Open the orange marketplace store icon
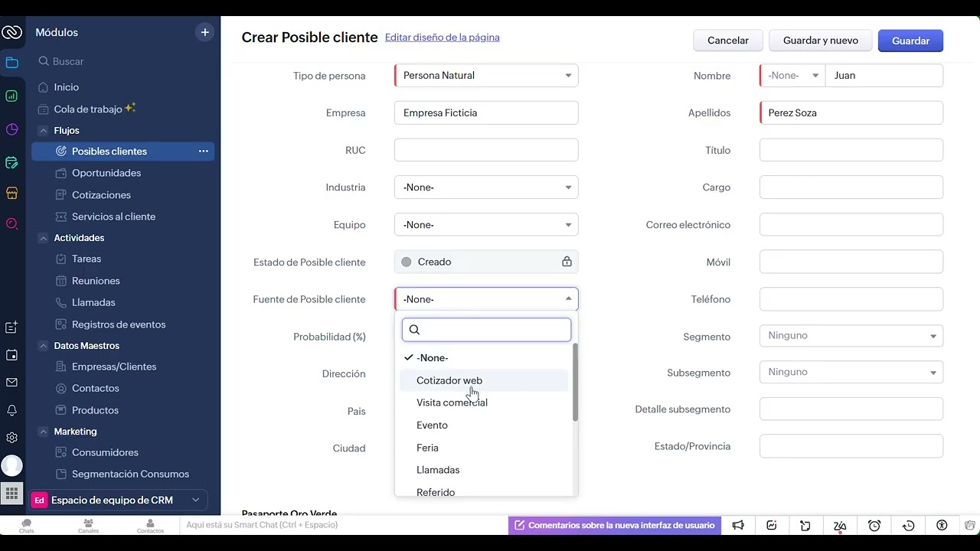This screenshot has height=551, width=980. (11, 193)
